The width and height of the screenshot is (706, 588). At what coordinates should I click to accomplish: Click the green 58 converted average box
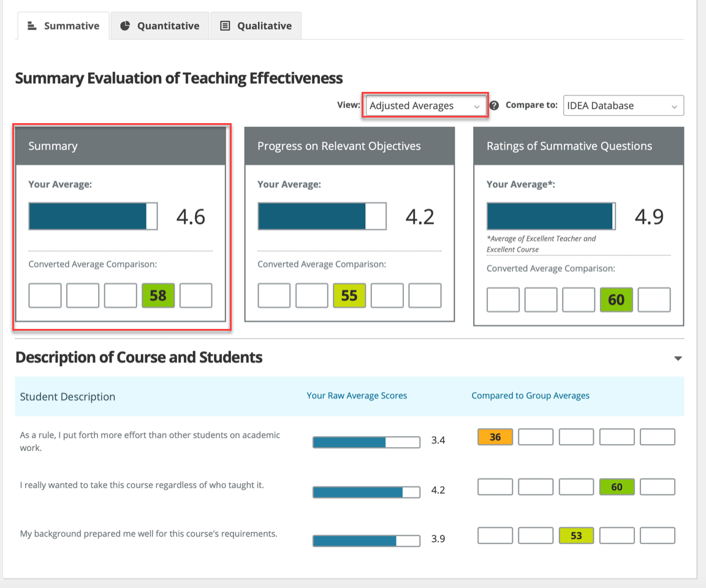[x=158, y=296]
